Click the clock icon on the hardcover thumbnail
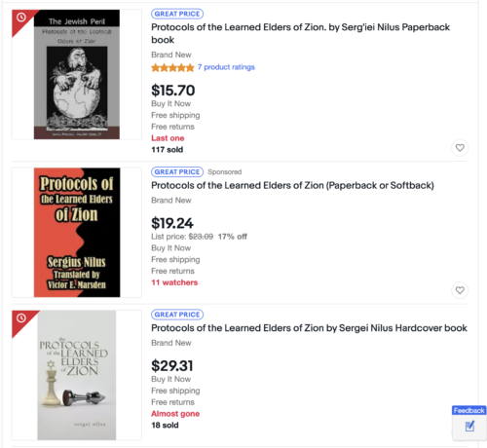The width and height of the screenshot is (487, 448). [21, 317]
